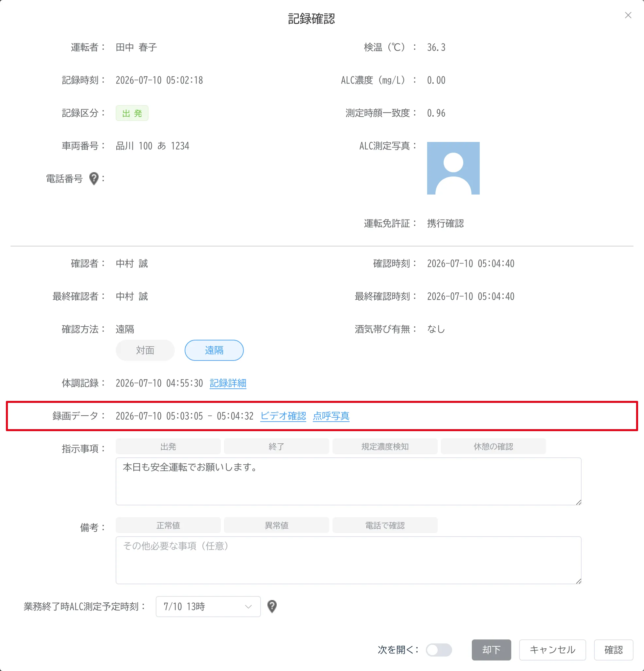Select the 遠隔 confirmation method
Image resolution: width=644 pixels, height=671 pixels.
214,350
